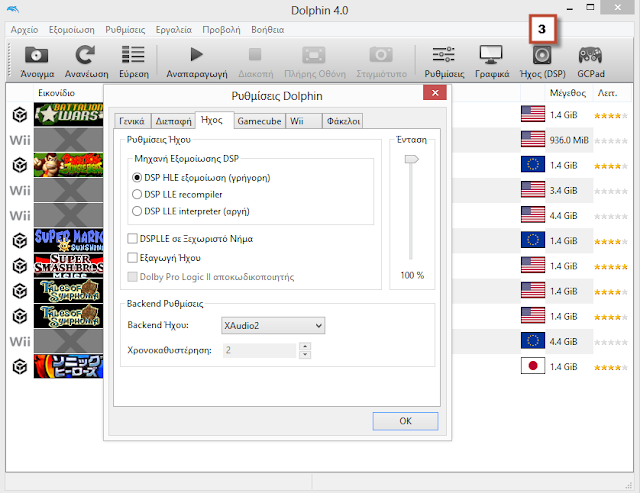
Task: Open Ήχος (DSP) audio settings icon
Action: (x=542, y=55)
